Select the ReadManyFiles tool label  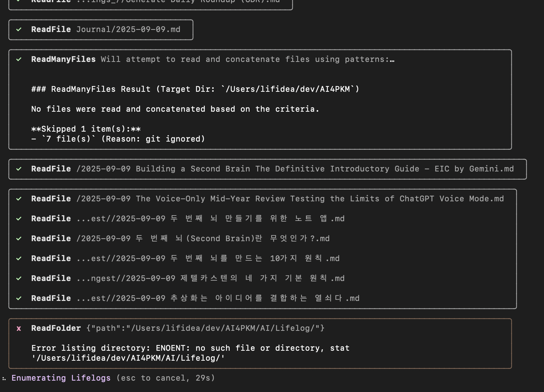pyautogui.click(x=63, y=59)
